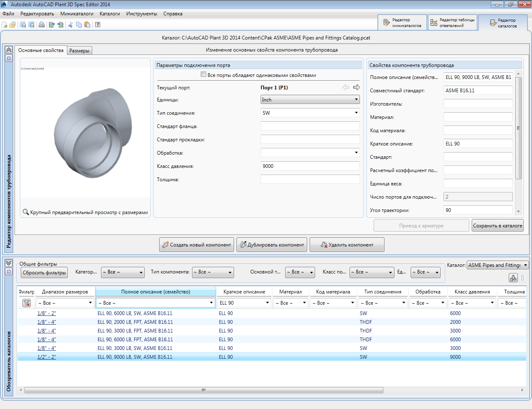Viewport: 532px width, 409px height.
Task: Click the Print icon in the toolbar
Action: coord(42,25)
